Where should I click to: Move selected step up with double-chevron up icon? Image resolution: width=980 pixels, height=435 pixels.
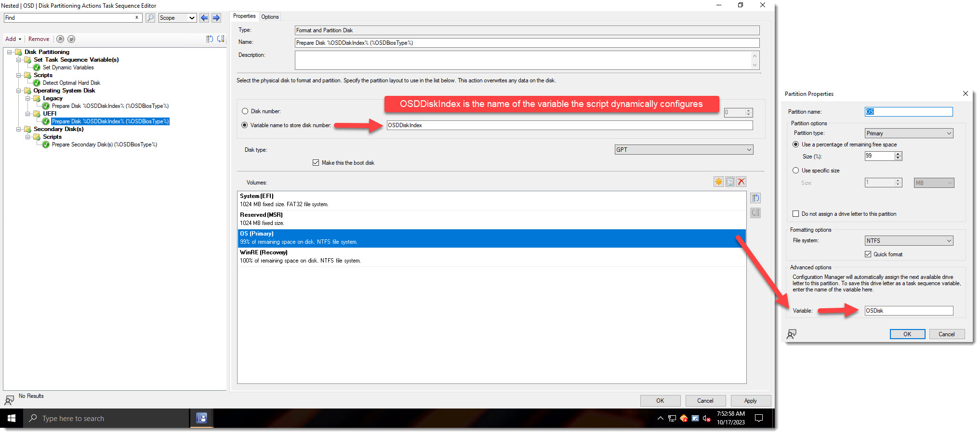(60, 39)
